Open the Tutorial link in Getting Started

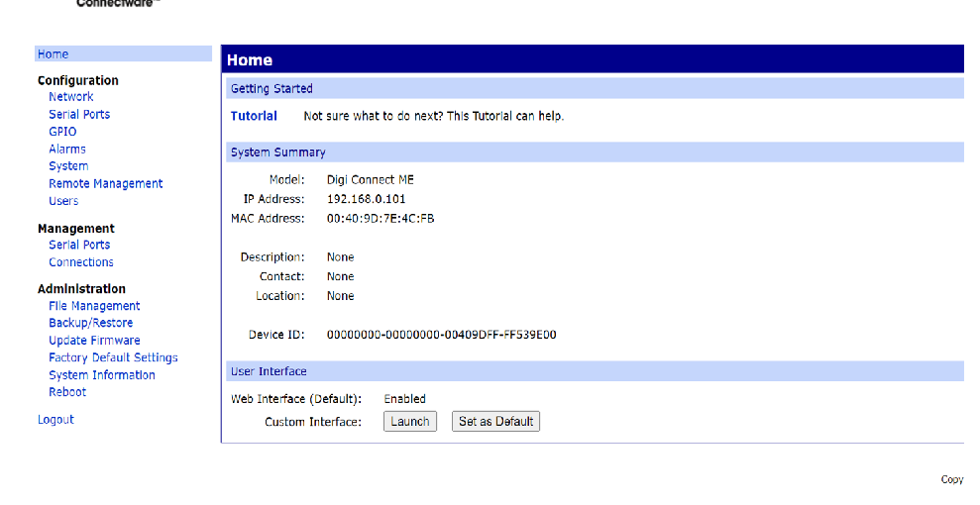pyautogui.click(x=254, y=116)
